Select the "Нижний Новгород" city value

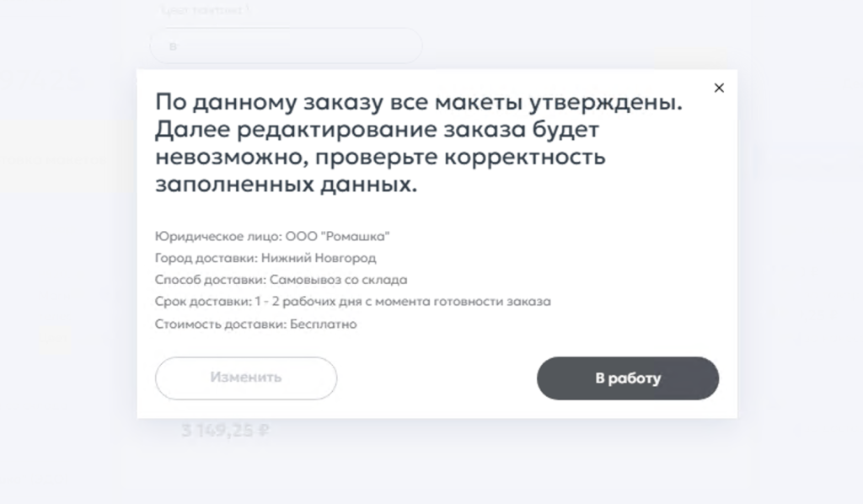coord(319,258)
